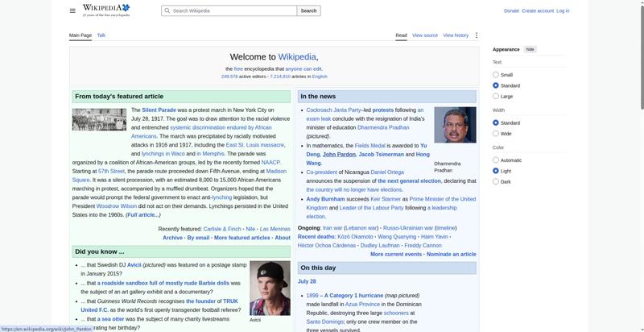Open the three-dot more options menu
The height and width of the screenshot is (332, 644).
coord(477,35)
